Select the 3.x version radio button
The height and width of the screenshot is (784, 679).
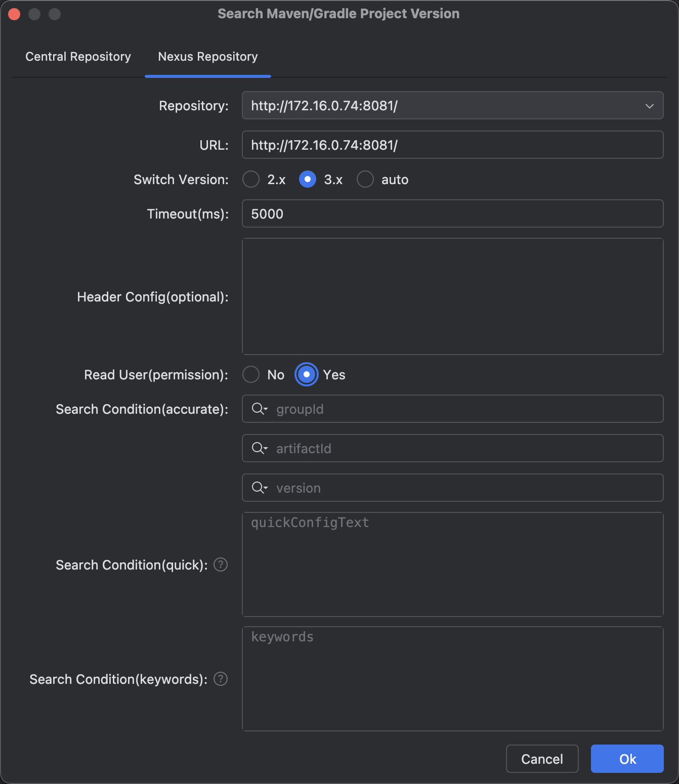tap(308, 180)
